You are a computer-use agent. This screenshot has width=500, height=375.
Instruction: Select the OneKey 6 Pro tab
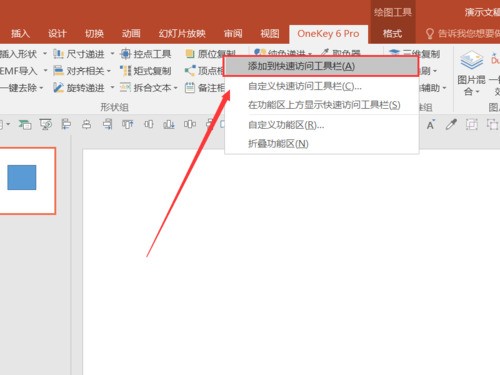point(328,34)
